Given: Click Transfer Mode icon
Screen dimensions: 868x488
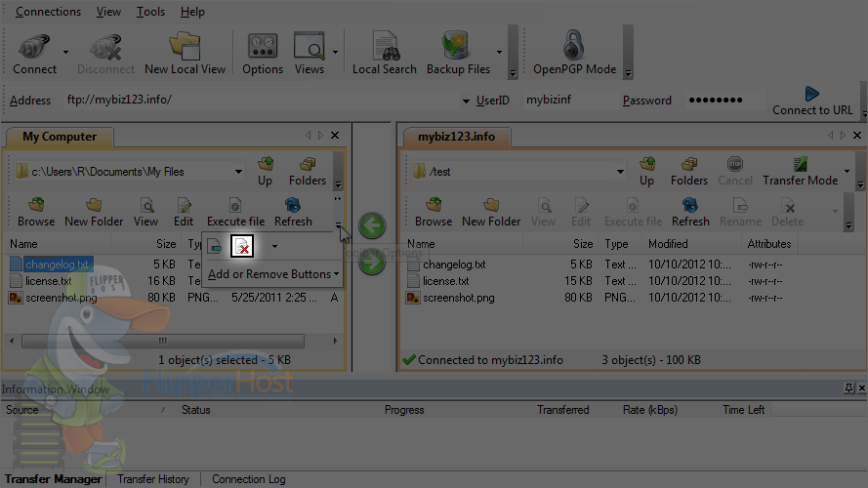Looking at the screenshot, I should [800, 164].
